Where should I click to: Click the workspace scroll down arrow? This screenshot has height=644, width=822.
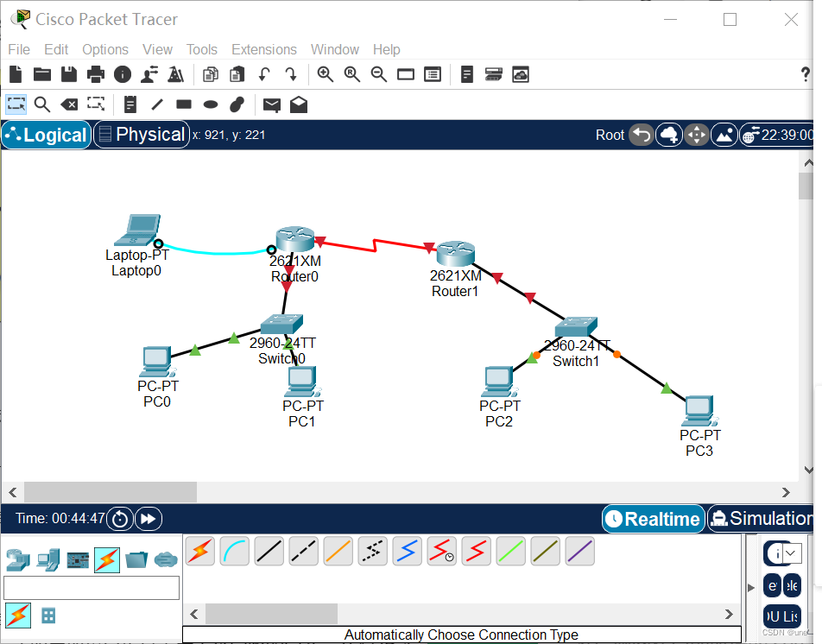point(808,470)
